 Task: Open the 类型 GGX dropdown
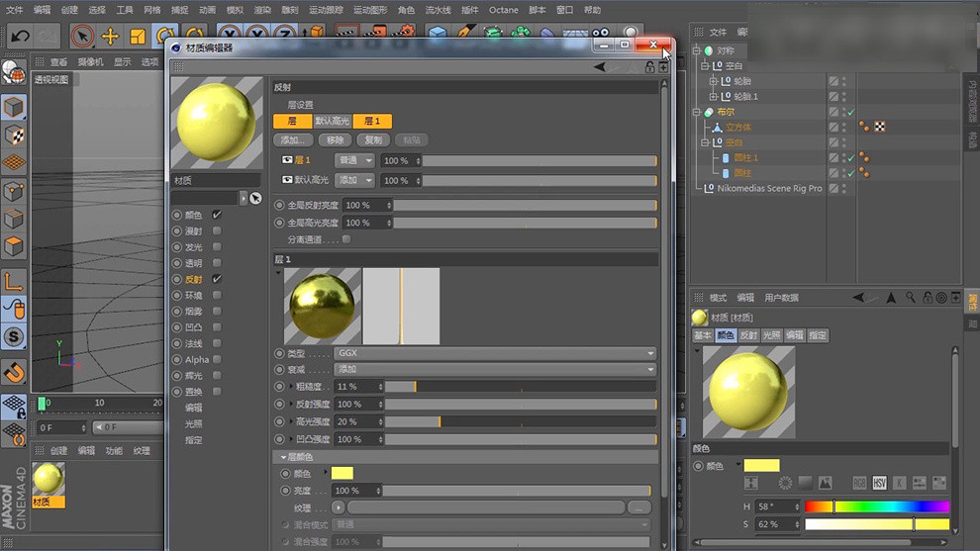(x=495, y=353)
